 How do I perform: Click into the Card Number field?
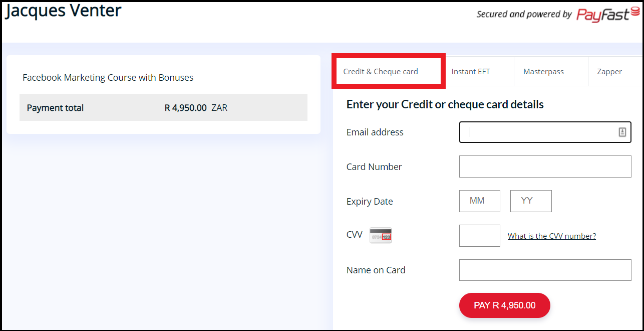click(x=545, y=167)
